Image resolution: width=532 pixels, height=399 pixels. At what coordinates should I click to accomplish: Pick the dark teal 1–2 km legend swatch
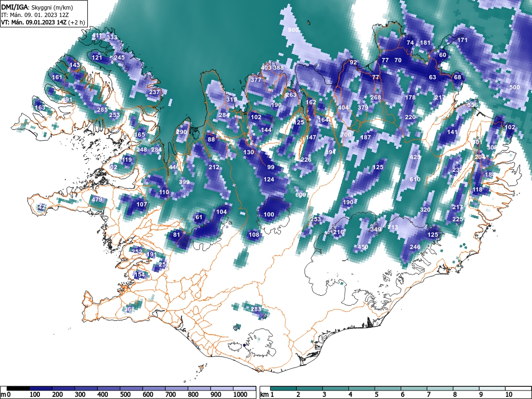tap(284, 388)
